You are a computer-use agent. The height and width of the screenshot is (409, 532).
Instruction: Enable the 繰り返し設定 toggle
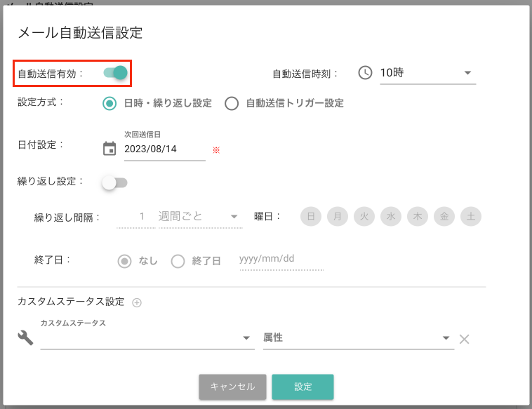pos(114,183)
